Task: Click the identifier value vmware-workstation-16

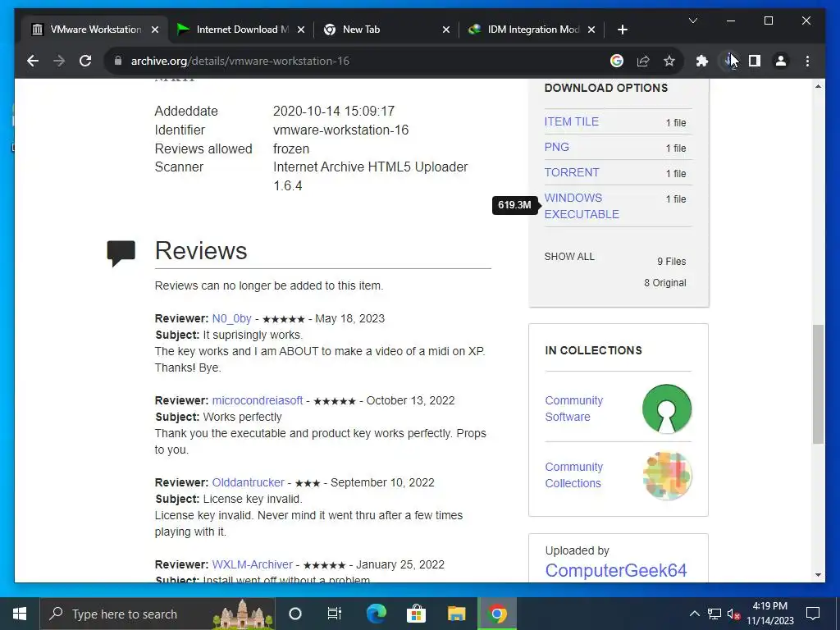Action: point(340,130)
